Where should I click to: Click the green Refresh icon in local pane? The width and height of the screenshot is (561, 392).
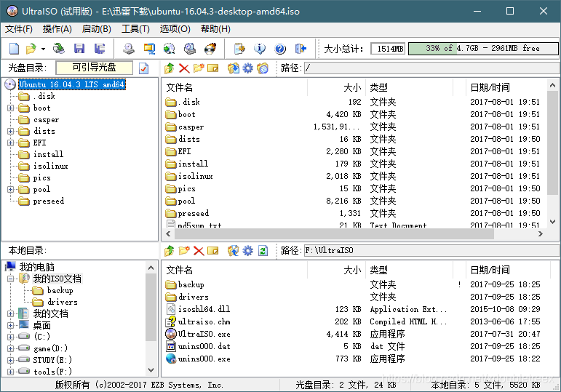[x=263, y=251]
